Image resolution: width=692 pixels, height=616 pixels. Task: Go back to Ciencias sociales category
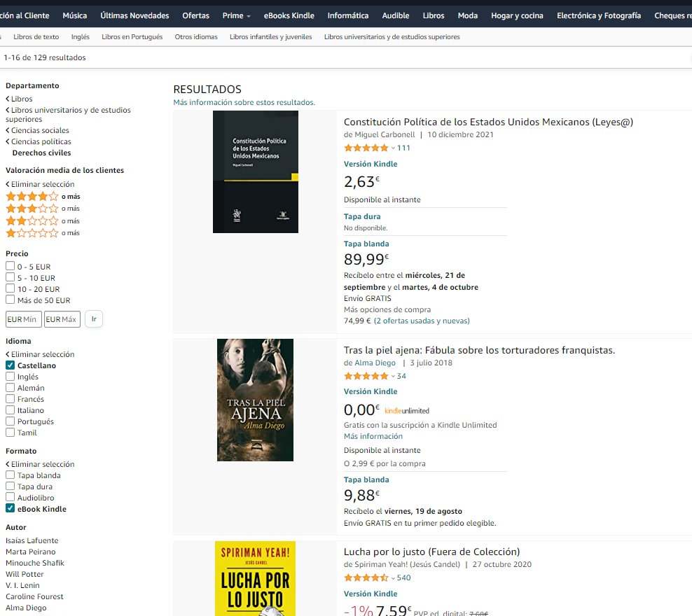(38, 130)
